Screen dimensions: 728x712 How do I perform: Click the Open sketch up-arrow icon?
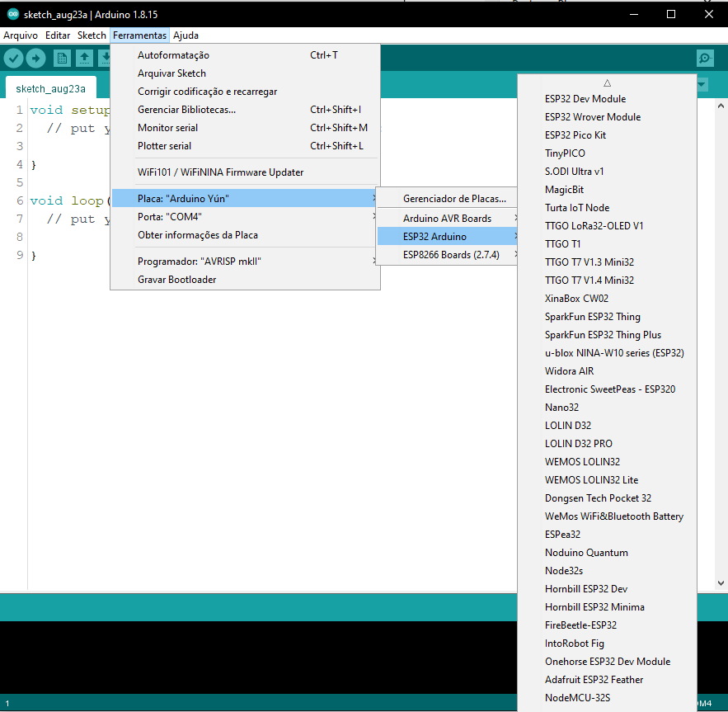[x=84, y=58]
